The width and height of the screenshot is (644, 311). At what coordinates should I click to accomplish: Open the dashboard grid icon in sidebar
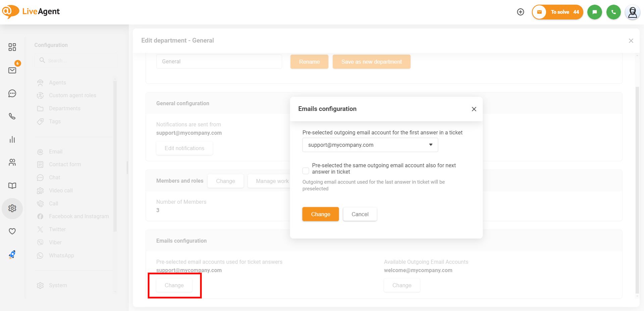click(12, 47)
